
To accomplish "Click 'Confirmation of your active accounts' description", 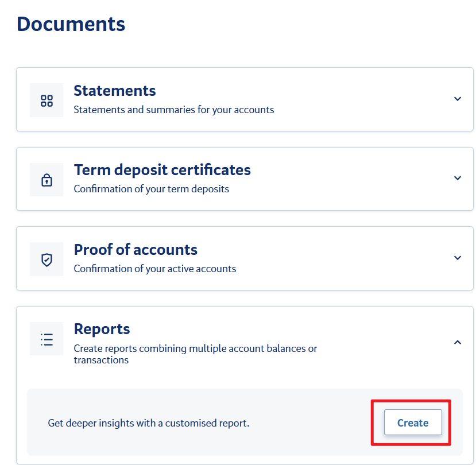I will [x=154, y=269].
